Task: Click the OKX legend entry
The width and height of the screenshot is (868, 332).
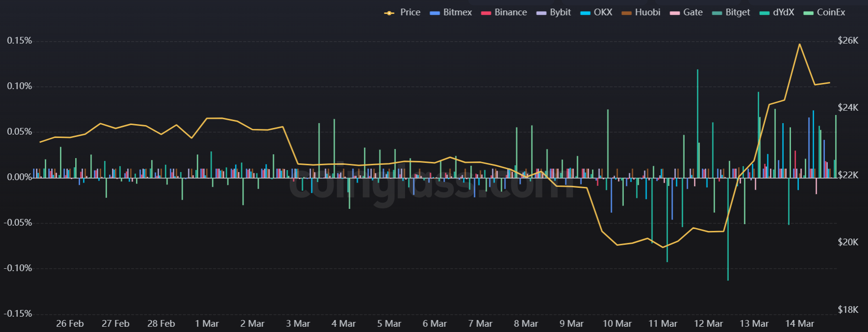Action: tap(597, 12)
